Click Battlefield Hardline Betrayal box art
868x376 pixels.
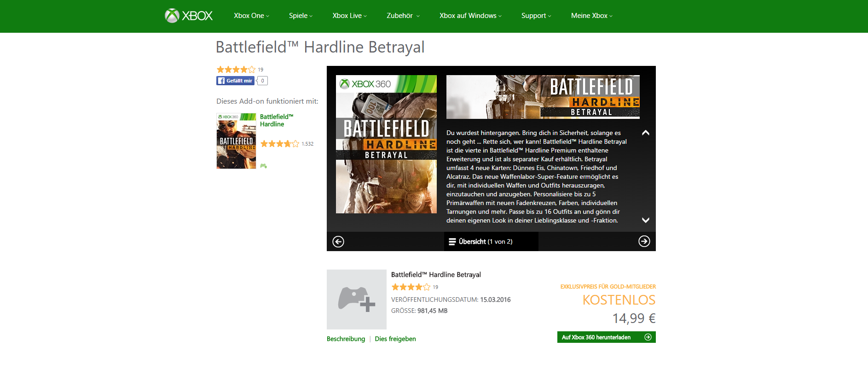click(x=386, y=144)
